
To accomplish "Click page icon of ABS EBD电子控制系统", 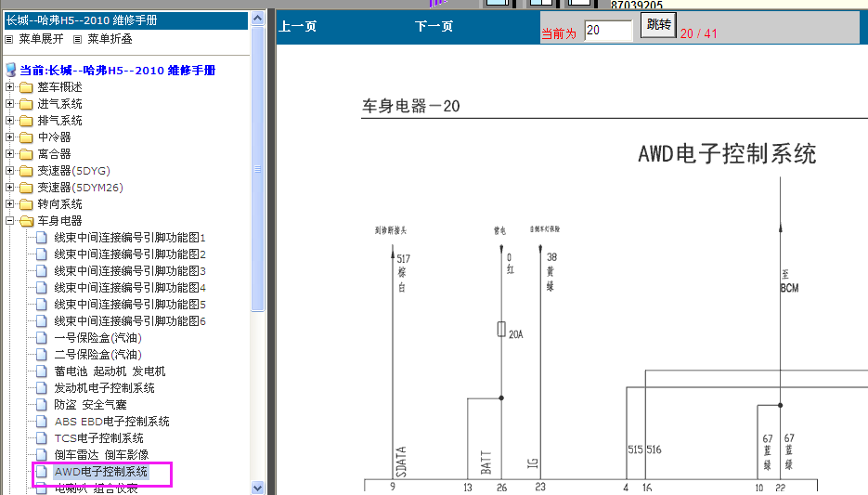I will click(x=42, y=422).
